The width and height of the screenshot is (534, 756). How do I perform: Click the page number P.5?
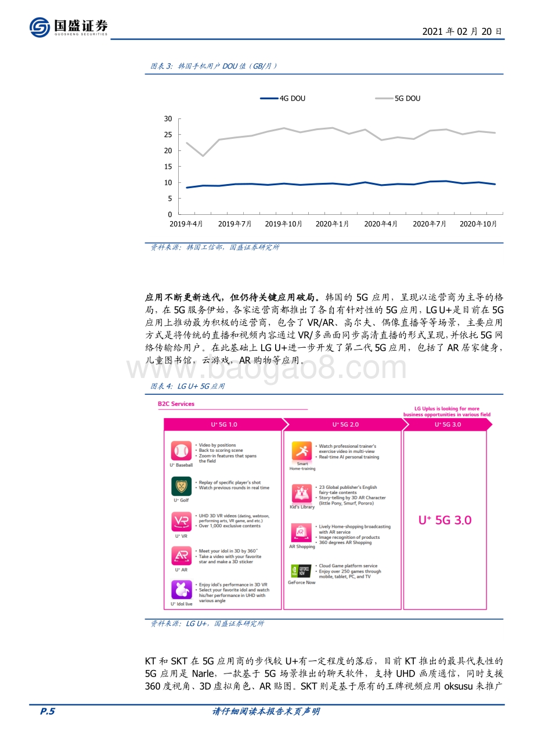point(48,712)
